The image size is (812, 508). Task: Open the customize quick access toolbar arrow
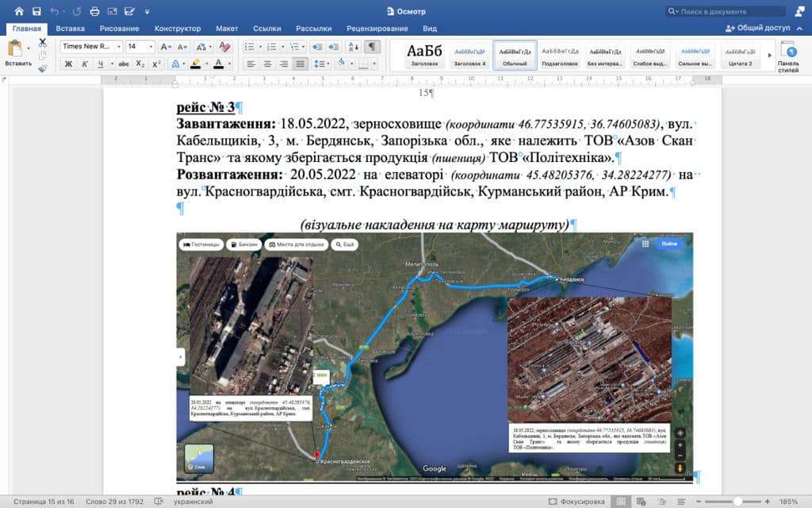(x=147, y=11)
